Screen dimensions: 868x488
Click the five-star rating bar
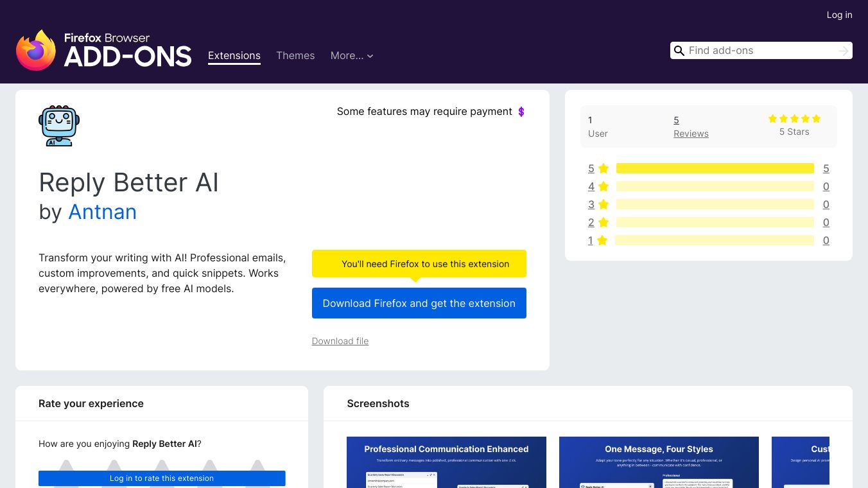click(715, 168)
